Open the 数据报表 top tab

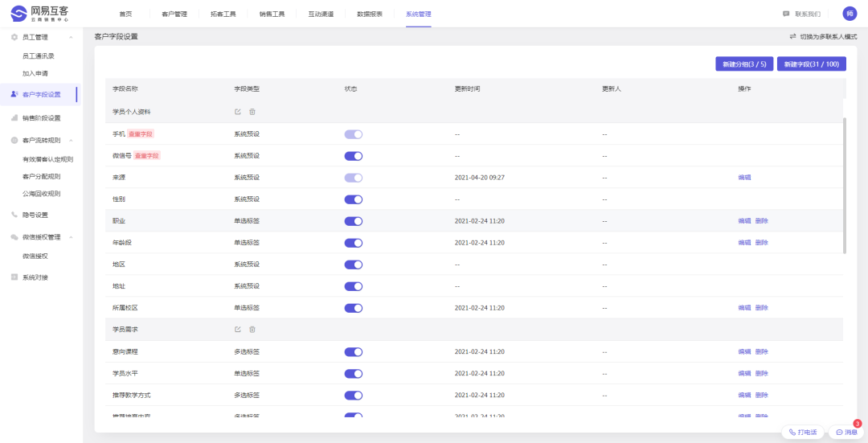click(x=370, y=14)
